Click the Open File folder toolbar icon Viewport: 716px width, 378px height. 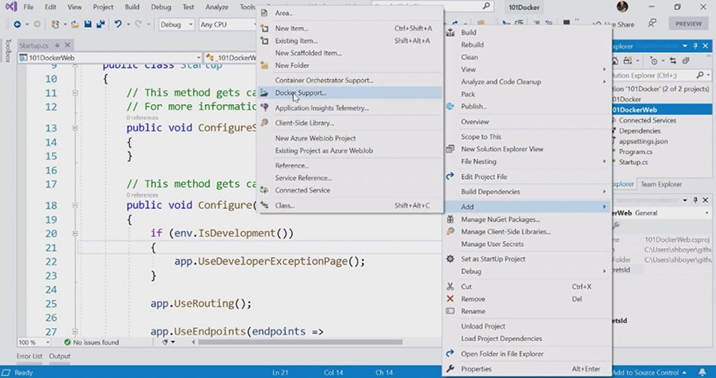click(x=75, y=25)
